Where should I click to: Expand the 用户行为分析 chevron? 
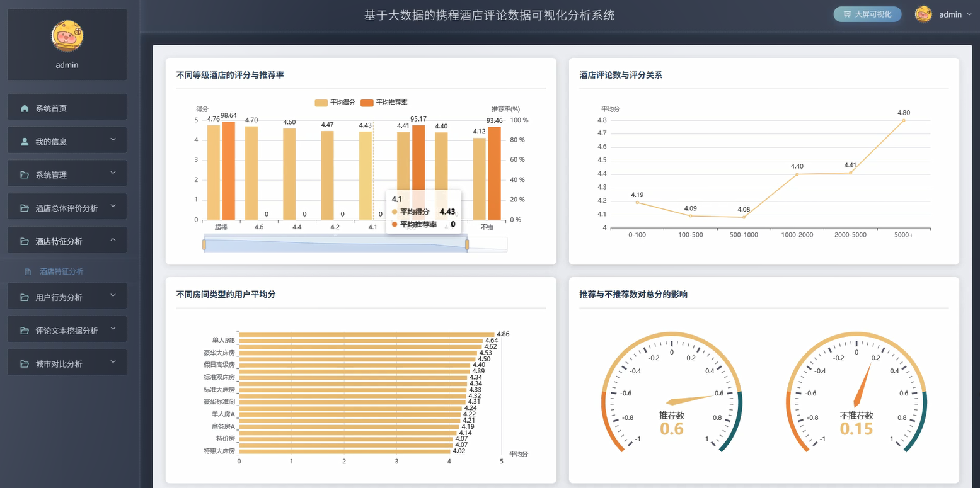pos(113,295)
